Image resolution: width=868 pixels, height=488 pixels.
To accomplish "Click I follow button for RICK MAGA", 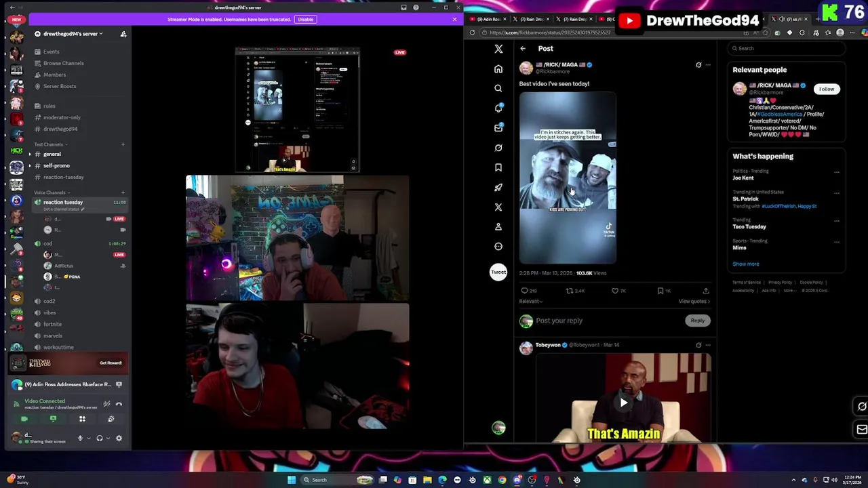I will click(827, 89).
